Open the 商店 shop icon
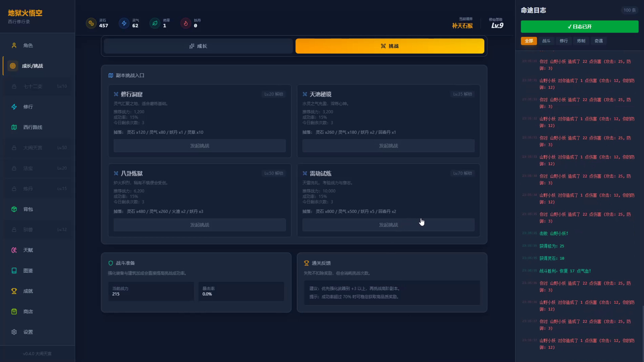Image resolution: width=644 pixels, height=362 pixels. click(x=14, y=311)
